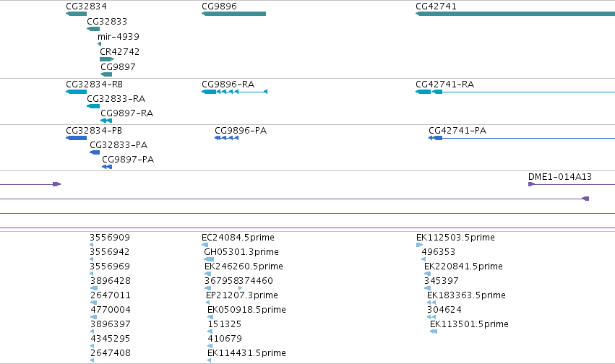Click the EK113501.5prime feature glyph
615x364 pixels.
pos(434,331)
